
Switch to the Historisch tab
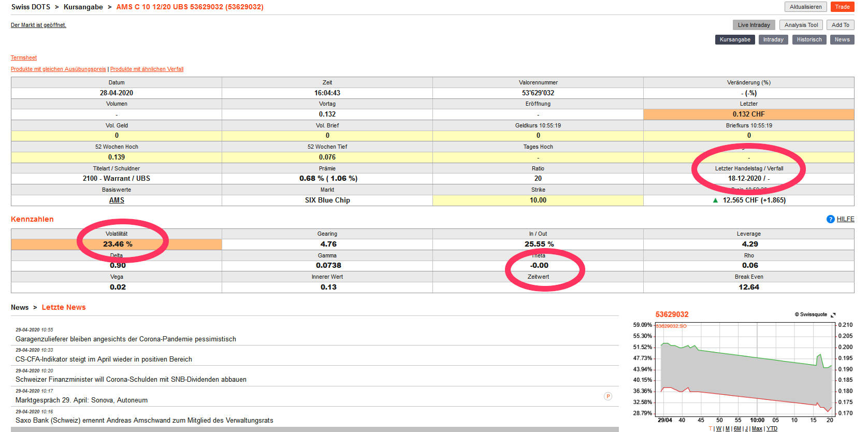809,39
